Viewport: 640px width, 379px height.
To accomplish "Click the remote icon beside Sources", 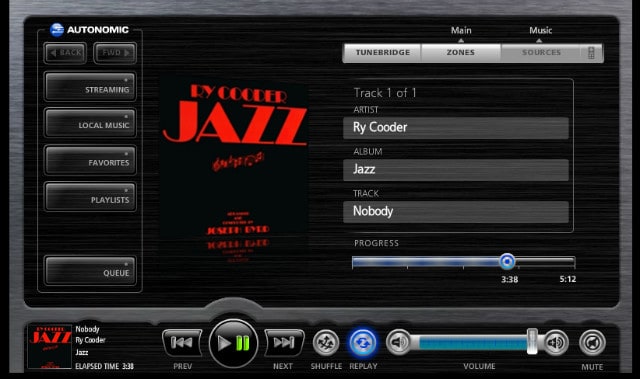I will [x=591, y=53].
